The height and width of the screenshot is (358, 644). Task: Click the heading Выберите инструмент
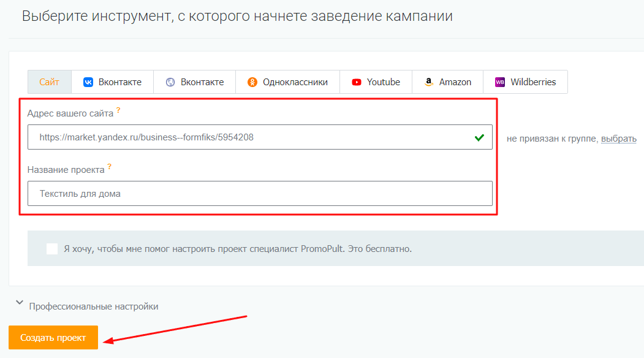(x=237, y=16)
